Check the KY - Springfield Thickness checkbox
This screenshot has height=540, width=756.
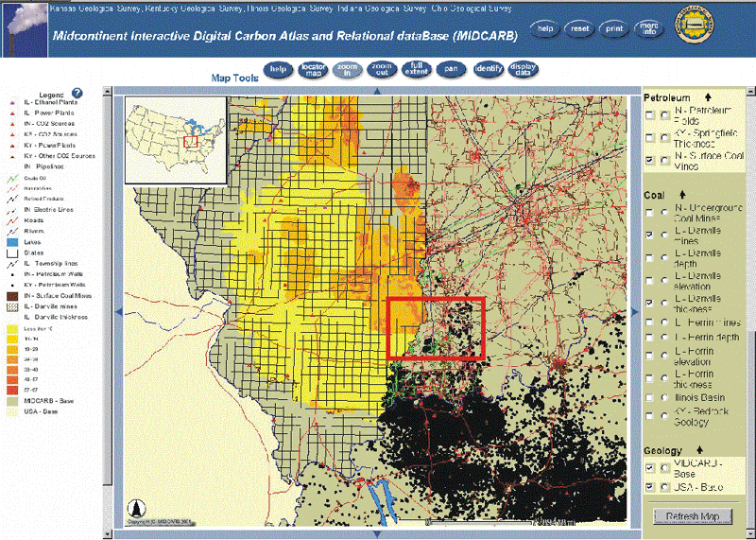coord(650,138)
